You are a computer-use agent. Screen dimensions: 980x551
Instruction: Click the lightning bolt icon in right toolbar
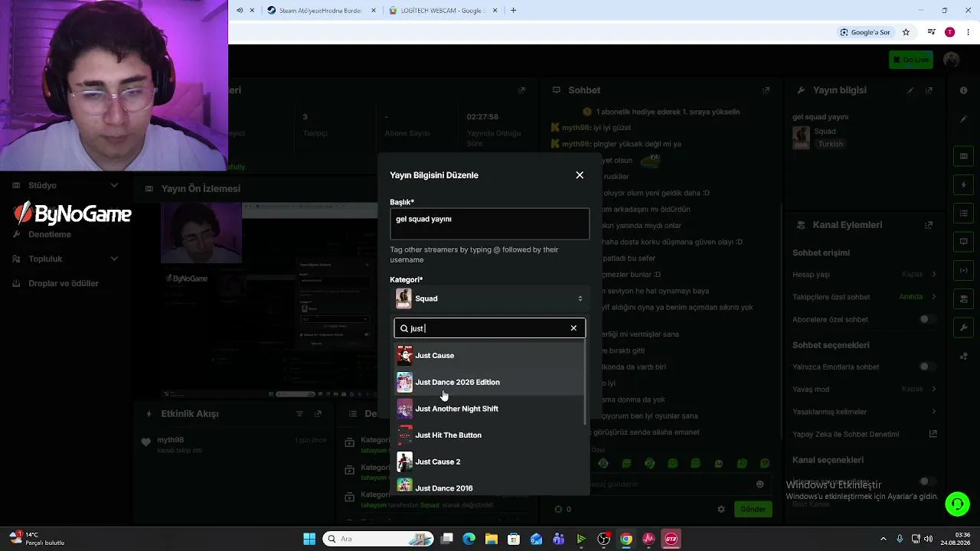tap(963, 185)
